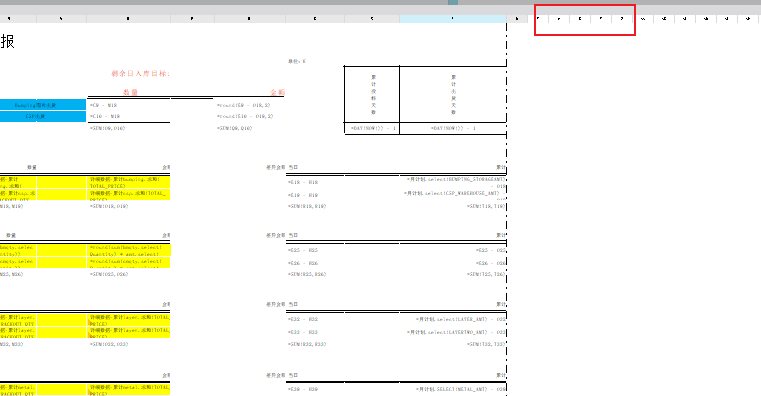
Task: Click the horizontal scrollbar thumb above the column headers
Action: [453, 2]
